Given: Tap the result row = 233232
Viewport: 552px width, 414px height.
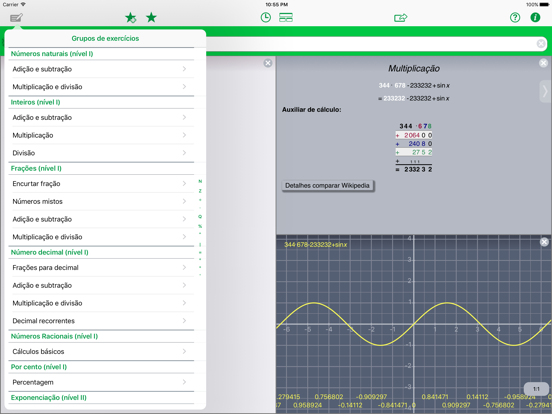Looking at the screenshot, I should 414,169.
